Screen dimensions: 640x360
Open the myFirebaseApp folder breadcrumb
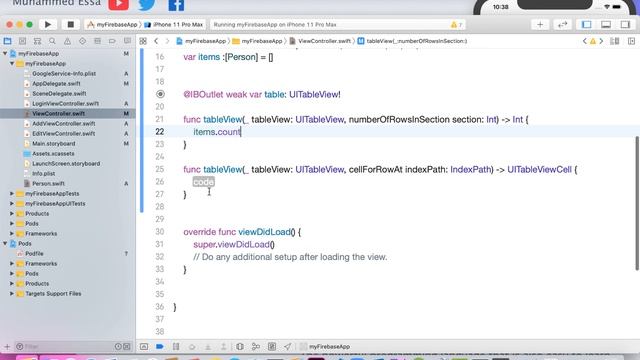[x=257, y=41]
